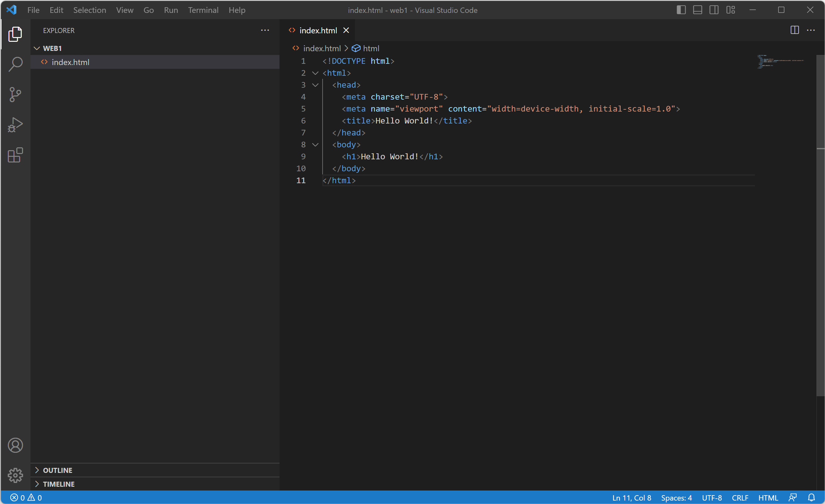Screen dimensions: 825x504
Task: Click the CRLF end-of-line selector
Action: tap(740, 498)
